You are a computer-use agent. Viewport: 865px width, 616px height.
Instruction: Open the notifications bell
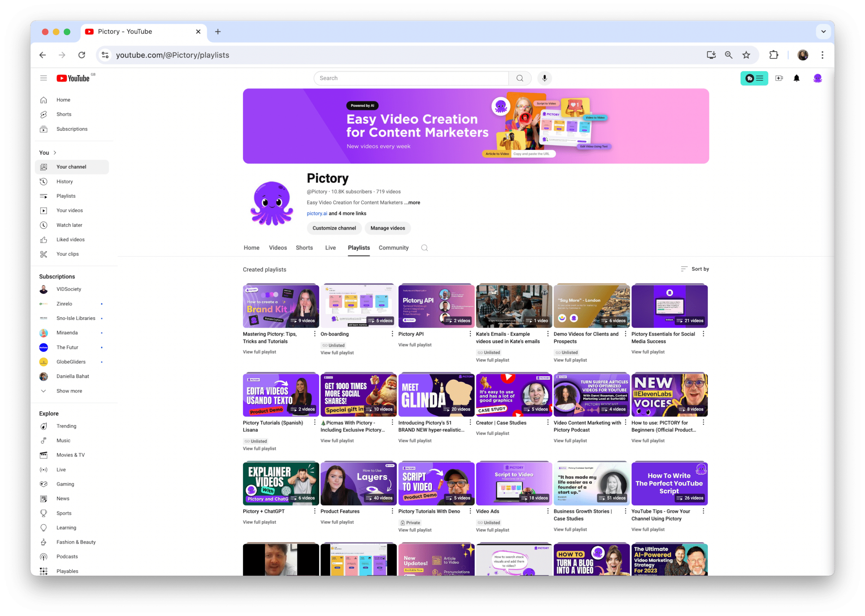(797, 78)
